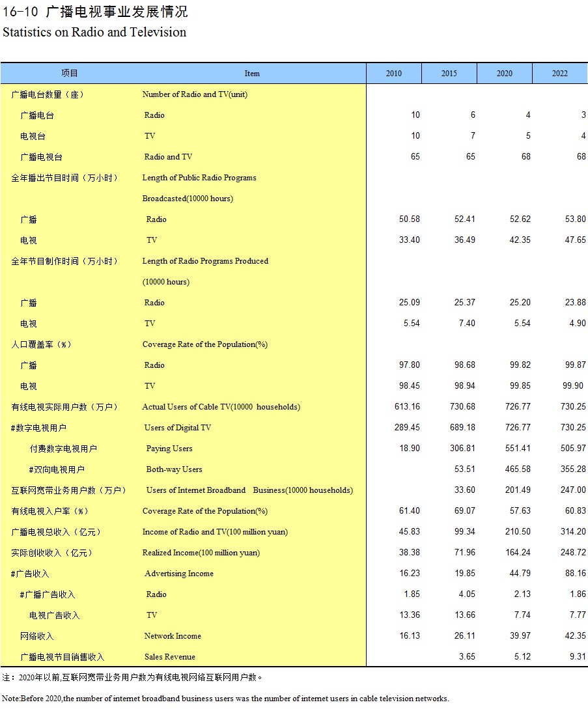The width and height of the screenshot is (588, 709).
Task: Click value 613.16 in 2010 column
Action: tap(407, 406)
